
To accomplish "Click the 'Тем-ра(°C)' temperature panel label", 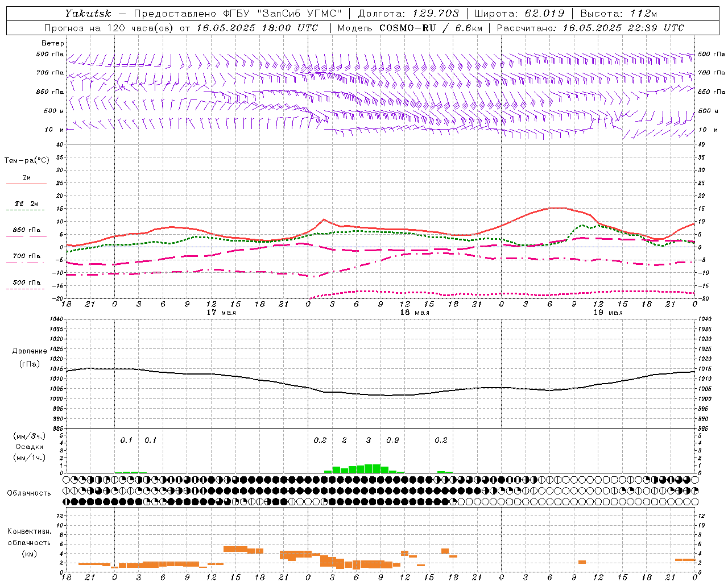I will pyautogui.click(x=27, y=161).
